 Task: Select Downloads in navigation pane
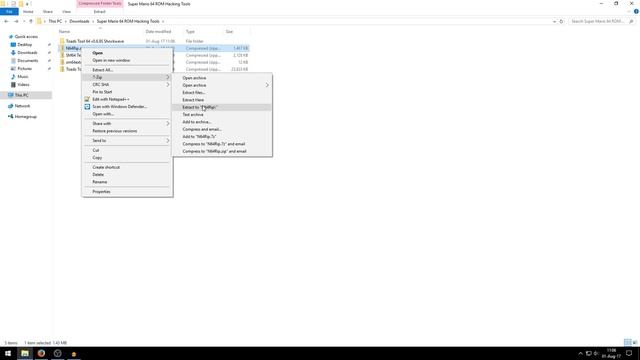pyautogui.click(x=27, y=53)
